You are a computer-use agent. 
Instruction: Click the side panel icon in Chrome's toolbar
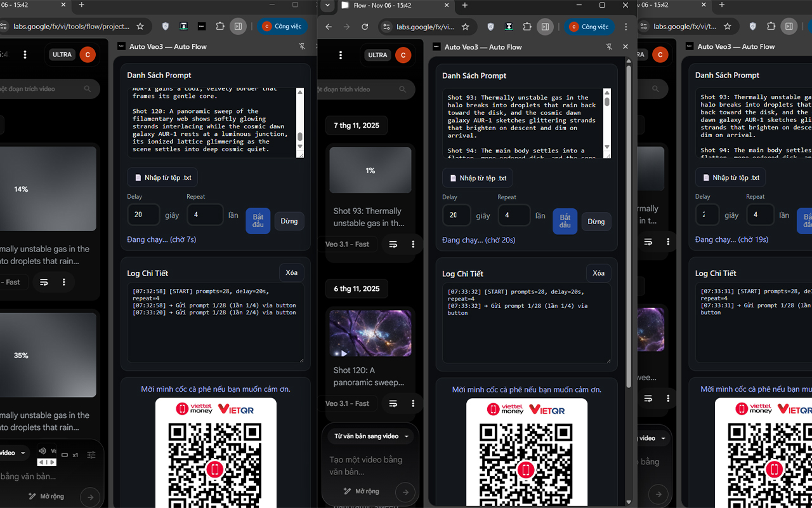click(x=545, y=27)
